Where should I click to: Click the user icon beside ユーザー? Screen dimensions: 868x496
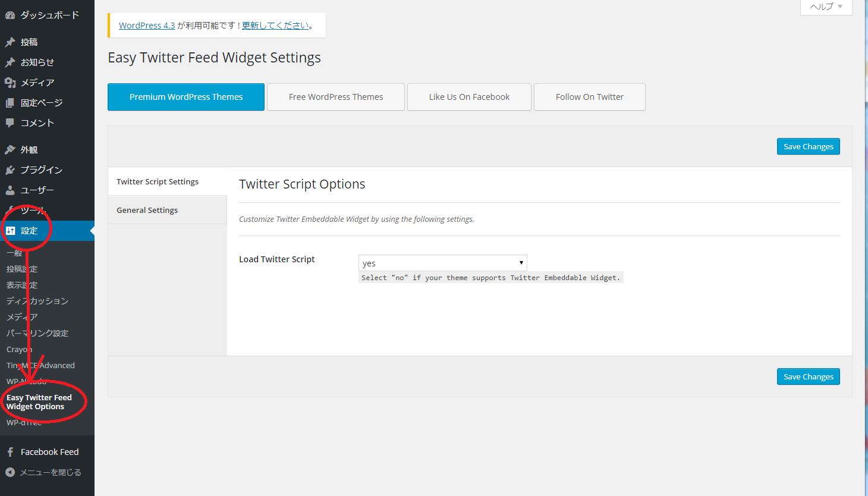[x=10, y=190]
